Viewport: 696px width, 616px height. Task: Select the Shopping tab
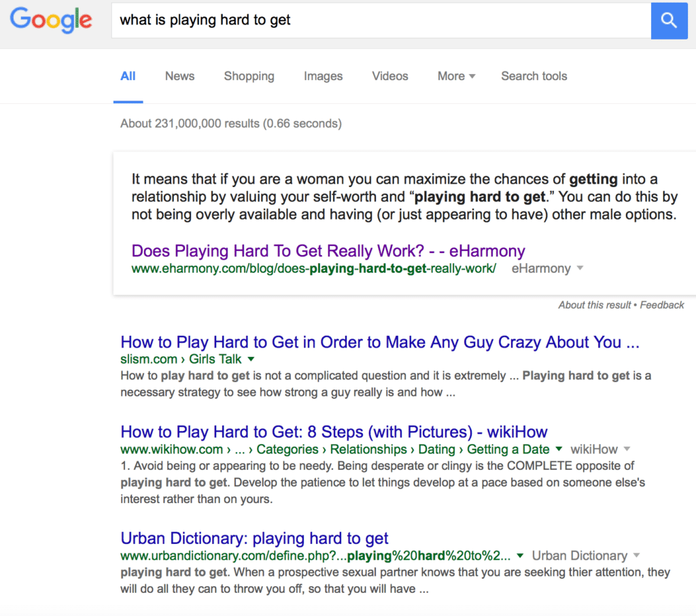[x=249, y=76]
